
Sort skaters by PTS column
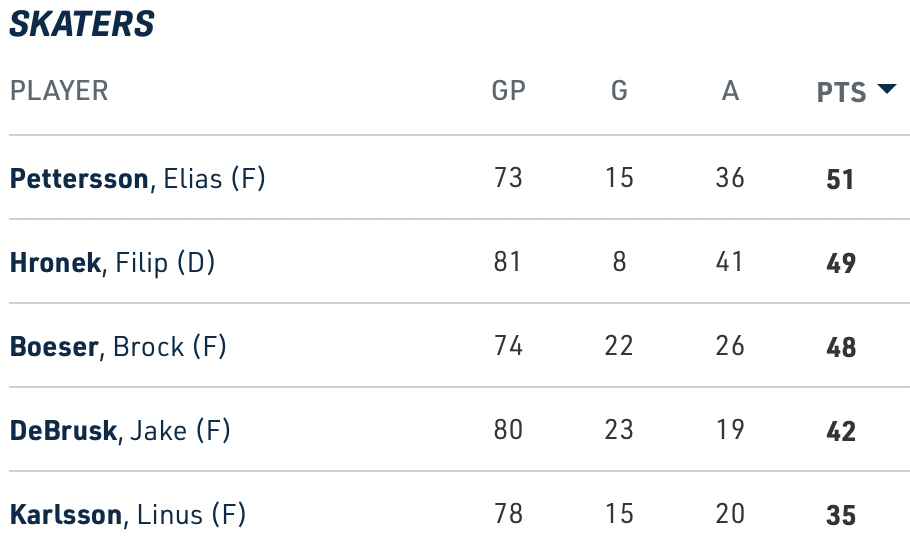click(x=841, y=92)
